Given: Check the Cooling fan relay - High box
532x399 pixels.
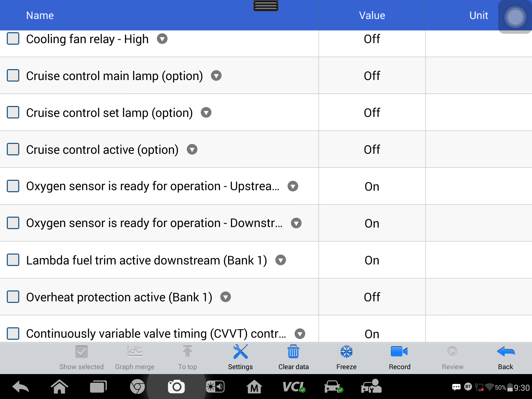Looking at the screenshot, I should click(13, 39).
